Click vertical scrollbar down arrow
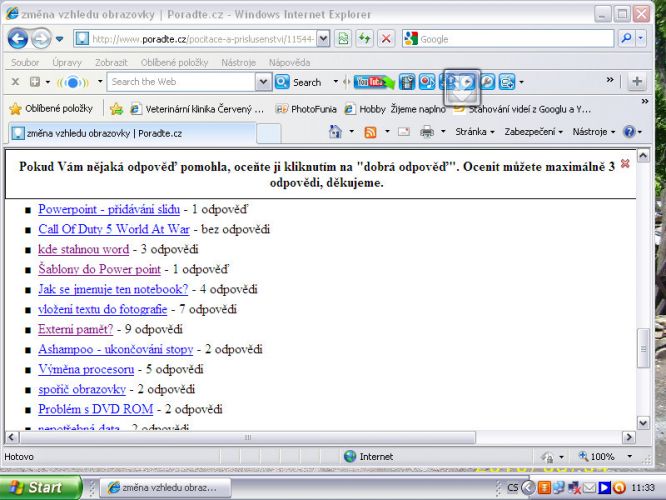 [x=643, y=423]
